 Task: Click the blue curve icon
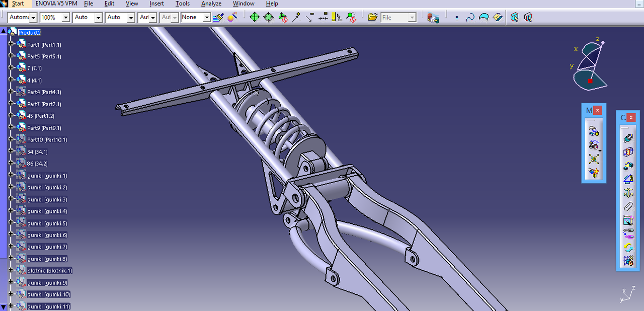pos(470,17)
